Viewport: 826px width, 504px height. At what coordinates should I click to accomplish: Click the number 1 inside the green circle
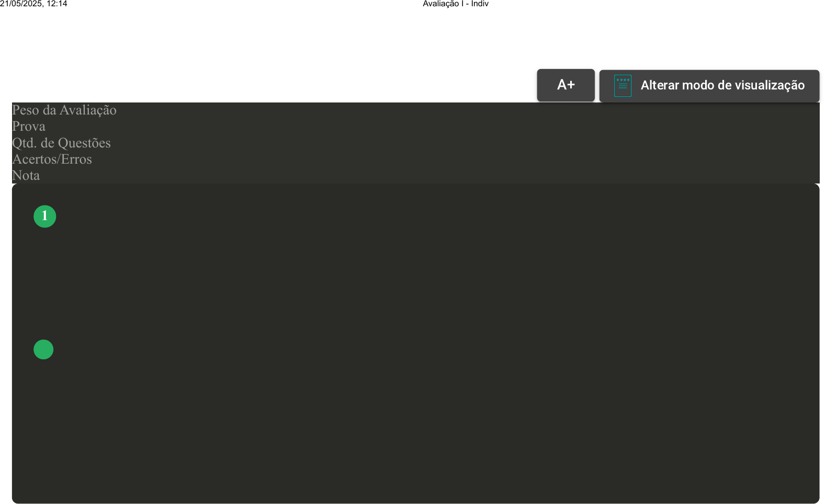(x=45, y=215)
